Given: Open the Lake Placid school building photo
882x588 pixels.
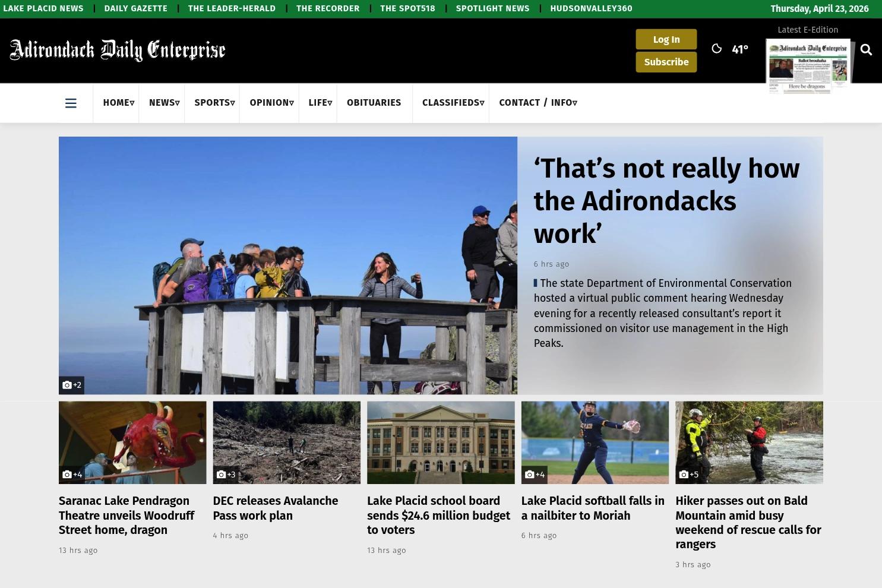Looking at the screenshot, I should (x=441, y=442).
